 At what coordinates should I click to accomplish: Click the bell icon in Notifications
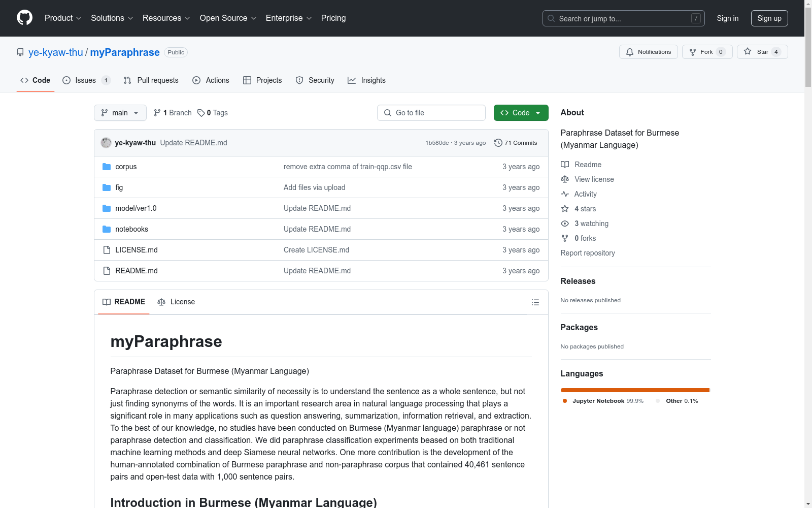point(630,52)
